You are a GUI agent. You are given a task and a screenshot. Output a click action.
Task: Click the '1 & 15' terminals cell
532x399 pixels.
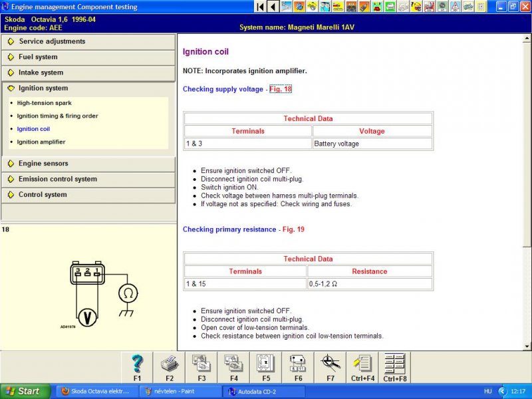(x=245, y=284)
